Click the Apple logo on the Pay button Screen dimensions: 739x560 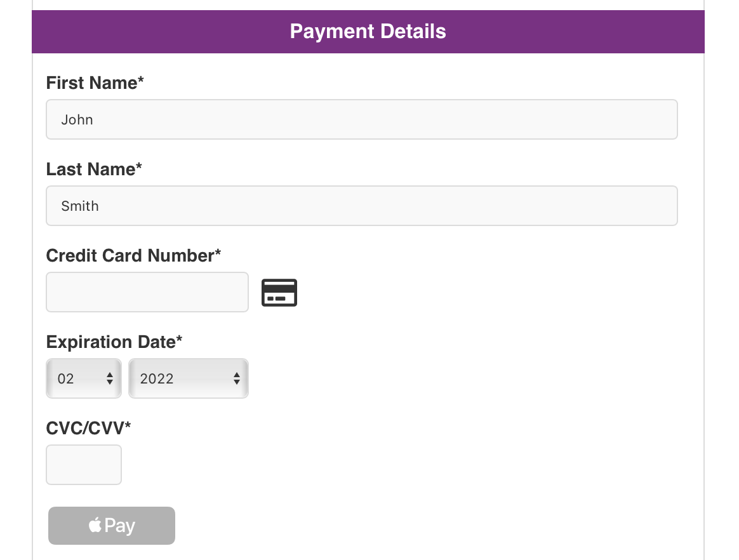95,525
